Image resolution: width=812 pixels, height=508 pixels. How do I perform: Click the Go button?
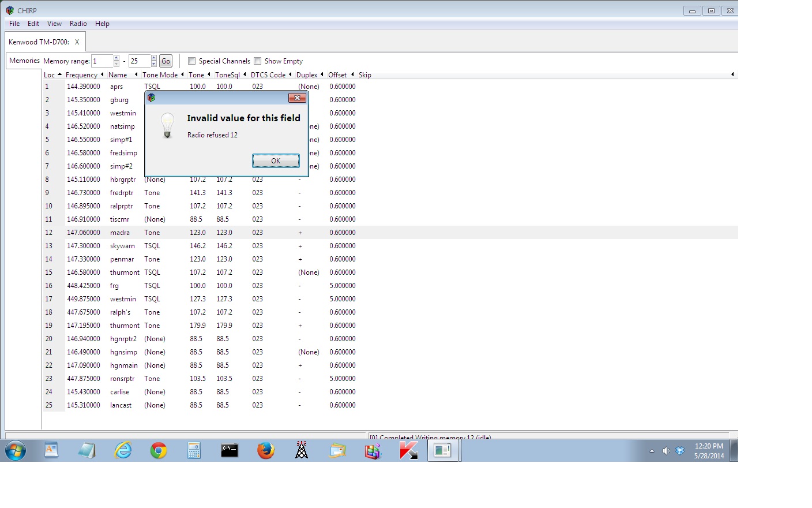166,61
